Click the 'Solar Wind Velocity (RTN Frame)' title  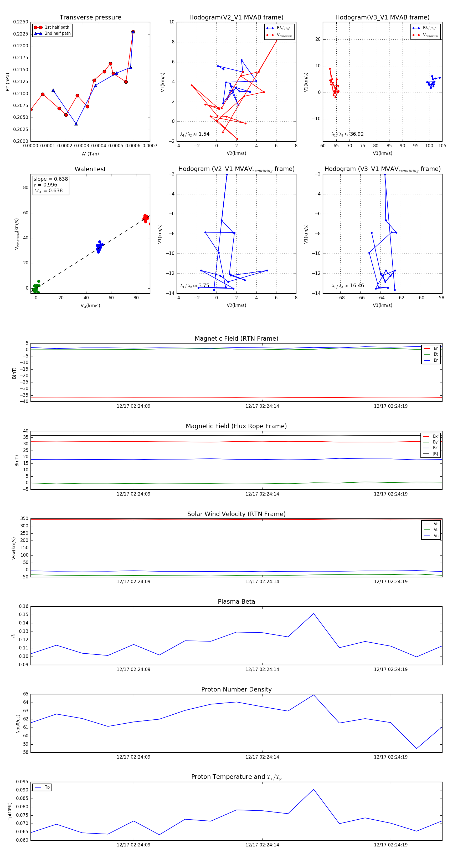click(236, 514)
